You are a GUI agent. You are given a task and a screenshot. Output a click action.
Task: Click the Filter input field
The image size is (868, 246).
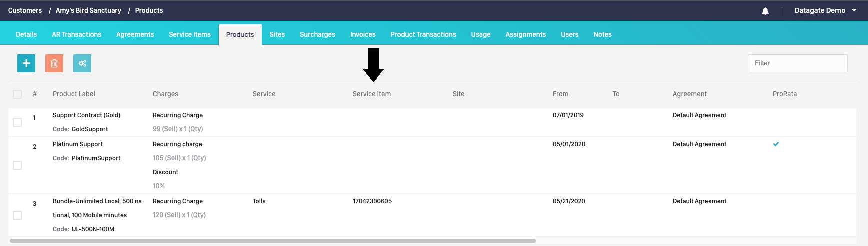pos(797,63)
